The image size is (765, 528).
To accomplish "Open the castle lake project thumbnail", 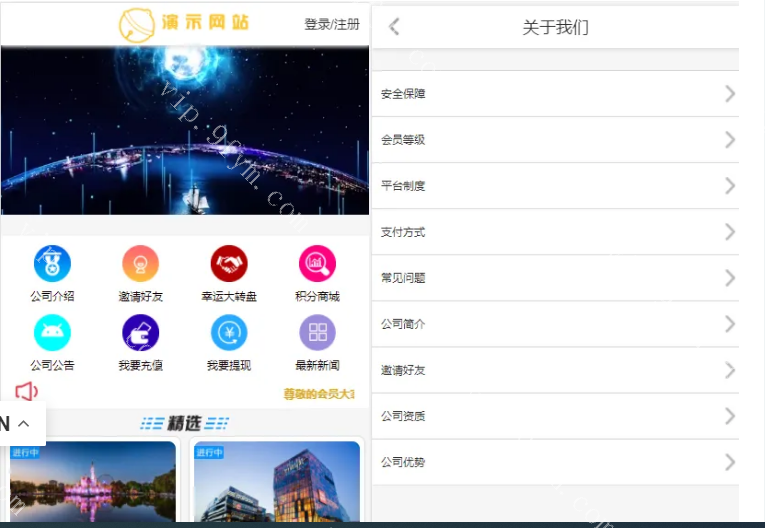I will 93,482.
